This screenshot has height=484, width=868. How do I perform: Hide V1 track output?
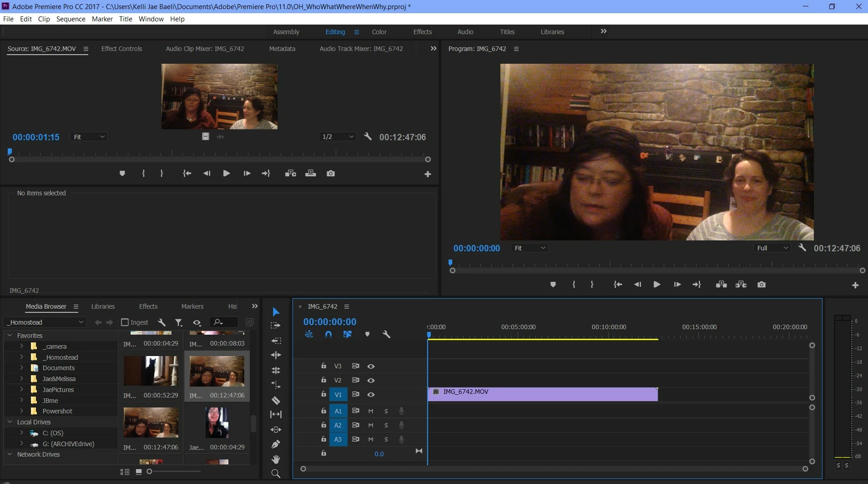click(x=371, y=395)
